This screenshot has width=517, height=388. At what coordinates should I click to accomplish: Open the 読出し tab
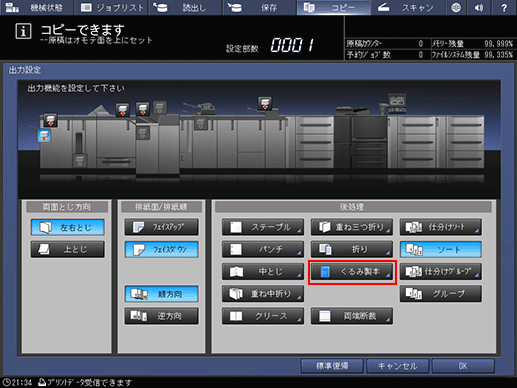pyautogui.click(x=185, y=7)
